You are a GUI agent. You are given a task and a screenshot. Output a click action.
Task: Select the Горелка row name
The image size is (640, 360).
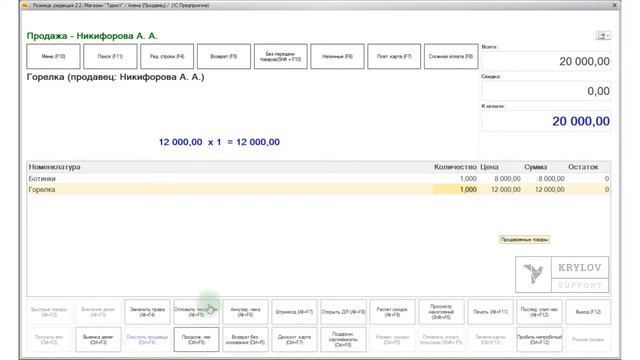(42, 189)
